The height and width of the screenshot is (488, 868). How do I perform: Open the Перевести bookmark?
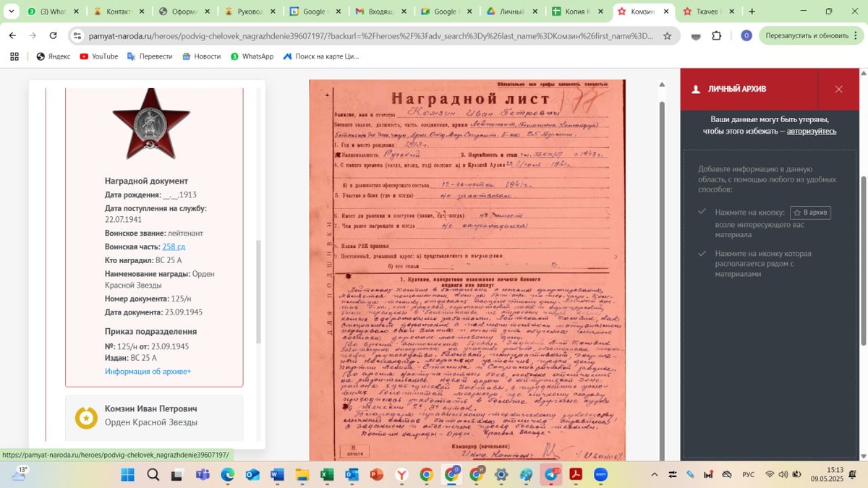(150, 56)
